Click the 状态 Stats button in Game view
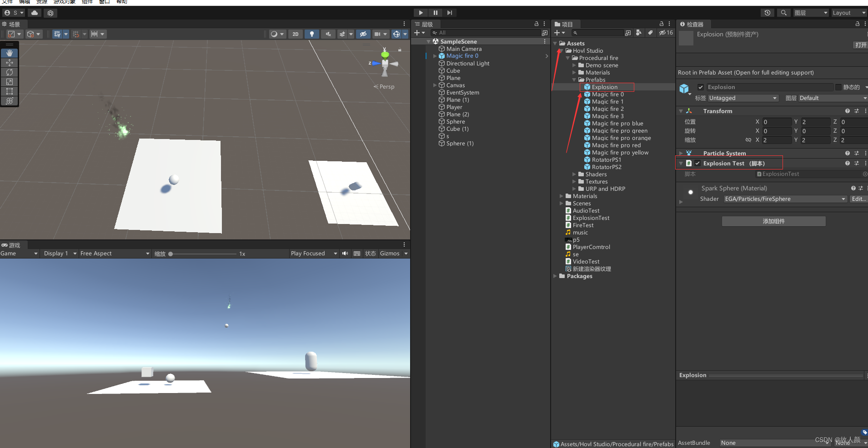 [370, 254]
